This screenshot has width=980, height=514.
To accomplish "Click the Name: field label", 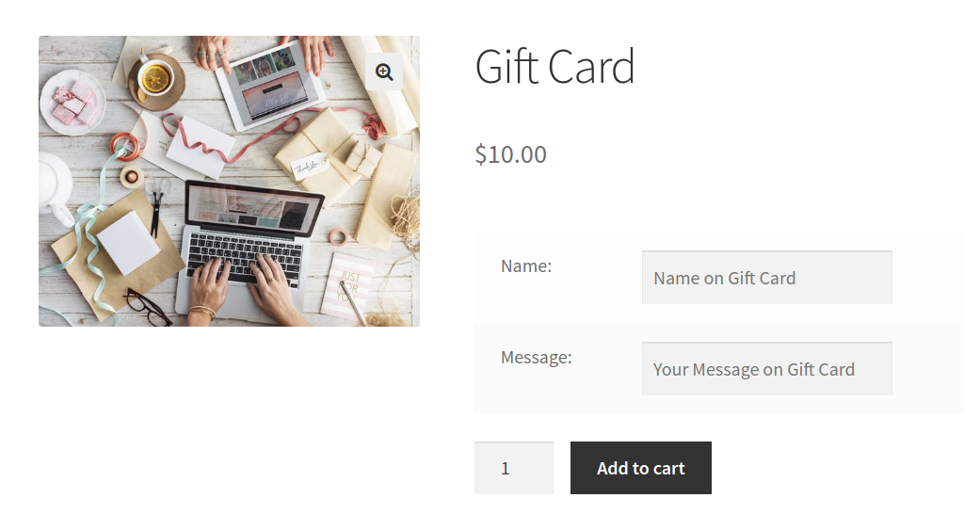I will (526, 265).
